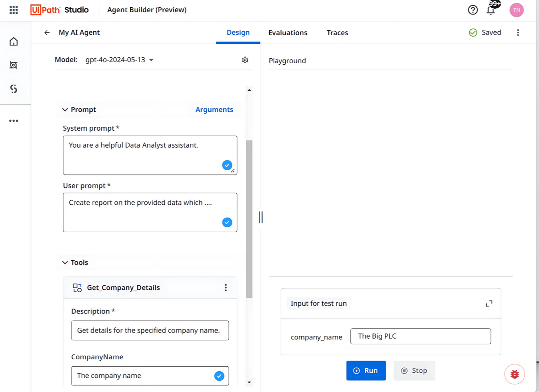Open Get_Company_Details tool options menu
This screenshot has width=539, height=392.
(x=226, y=287)
